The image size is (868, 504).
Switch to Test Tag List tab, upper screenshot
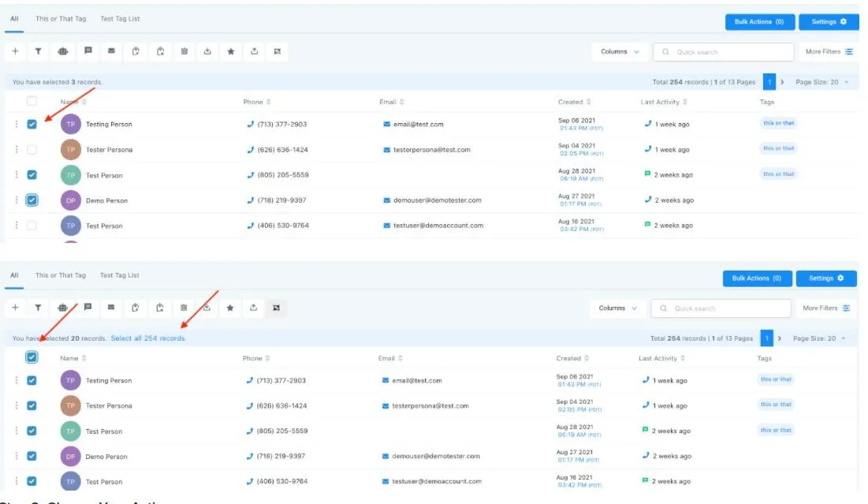tap(120, 19)
